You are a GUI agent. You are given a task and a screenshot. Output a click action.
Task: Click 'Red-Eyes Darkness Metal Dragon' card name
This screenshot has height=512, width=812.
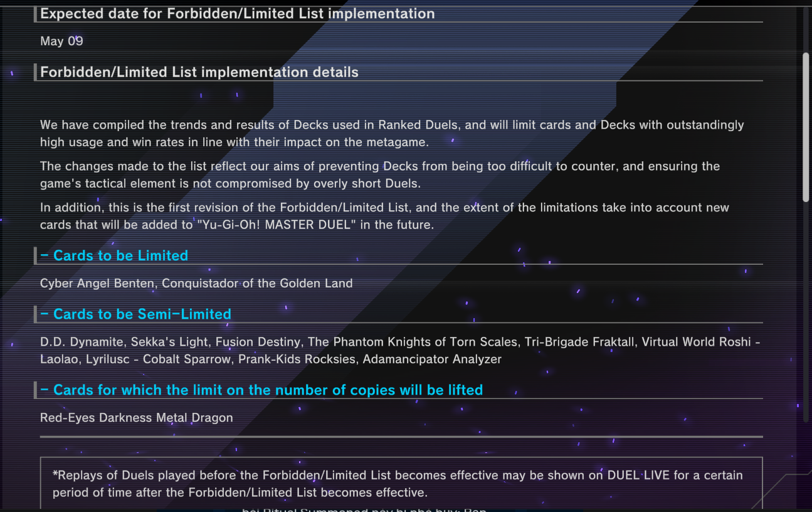click(x=137, y=418)
